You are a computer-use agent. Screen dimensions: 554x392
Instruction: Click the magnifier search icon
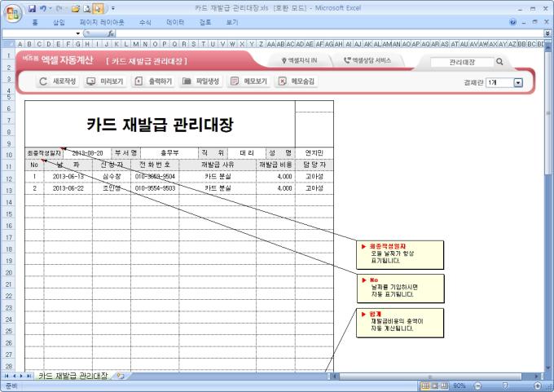499,61
